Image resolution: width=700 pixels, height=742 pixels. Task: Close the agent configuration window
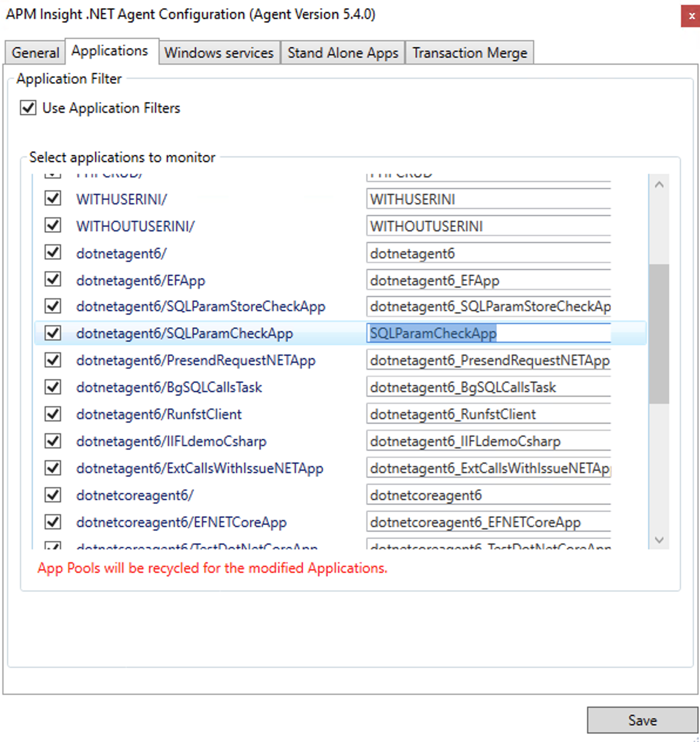(691, 16)
